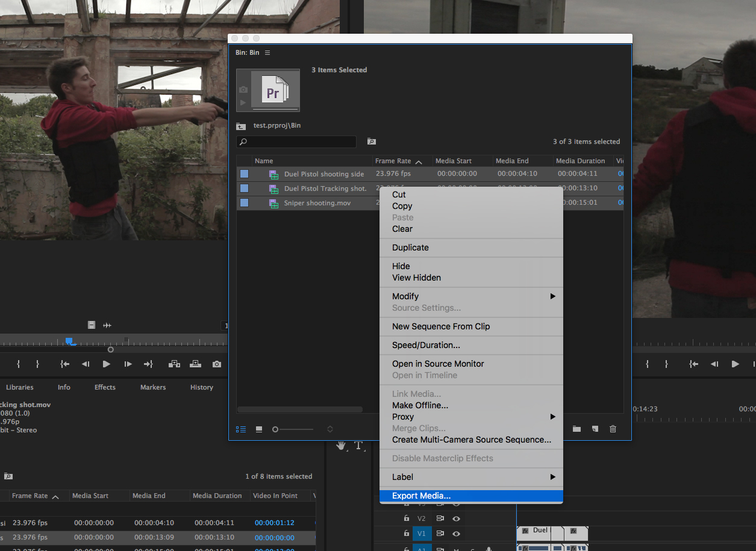The height and width of the screenshot is (551, 756).
Task: Switch to the Effects tab
Action: coord(104,387)
